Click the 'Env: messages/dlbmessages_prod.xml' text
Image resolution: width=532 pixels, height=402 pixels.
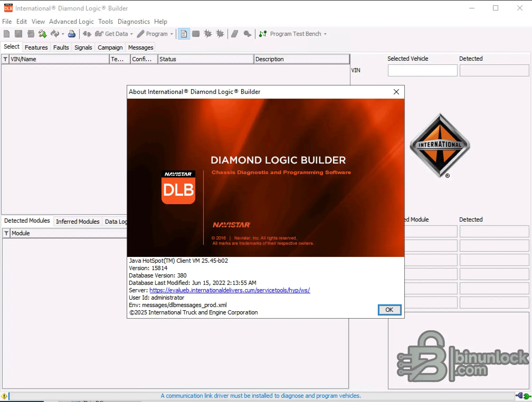point(178,305)
